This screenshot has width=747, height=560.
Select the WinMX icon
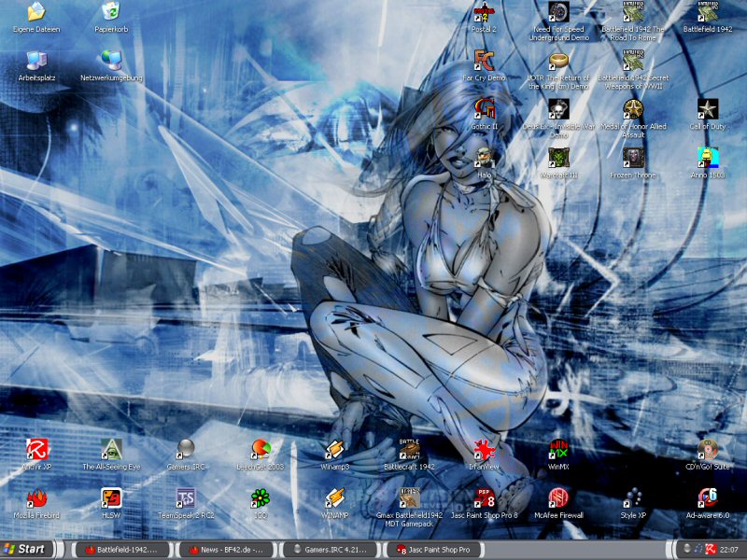click(558, 449)
